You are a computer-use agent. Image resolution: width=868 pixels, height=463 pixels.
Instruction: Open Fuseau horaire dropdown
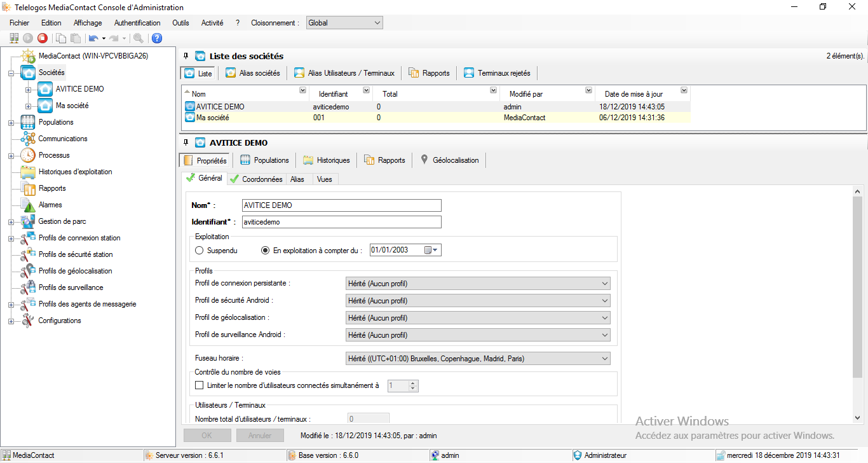[x=478, y=359]
